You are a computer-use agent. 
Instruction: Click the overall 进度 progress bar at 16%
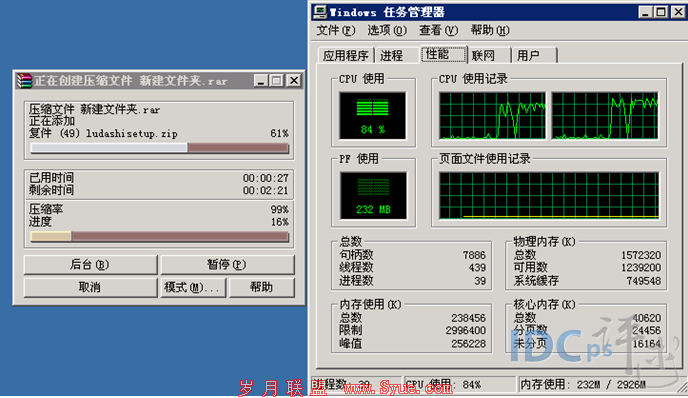click(x=159, y=237)
